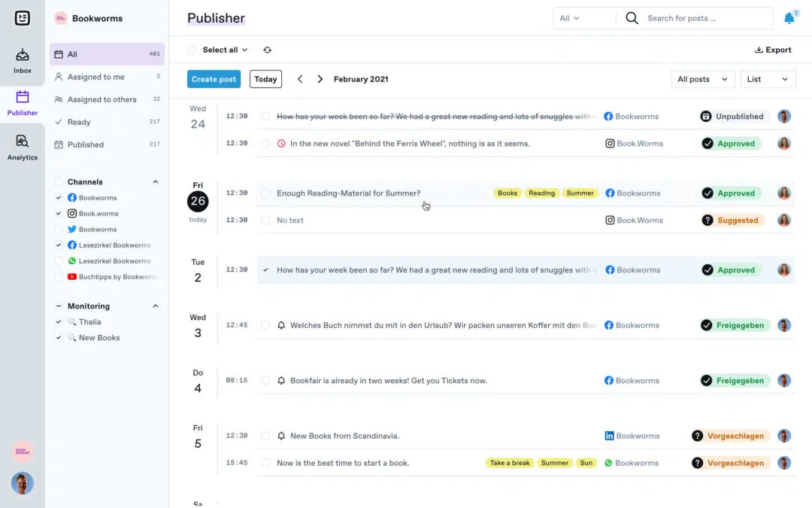Open the All posts filter dropdown
The width and height of the screenshot is (812, 508).
coord(702,78)
